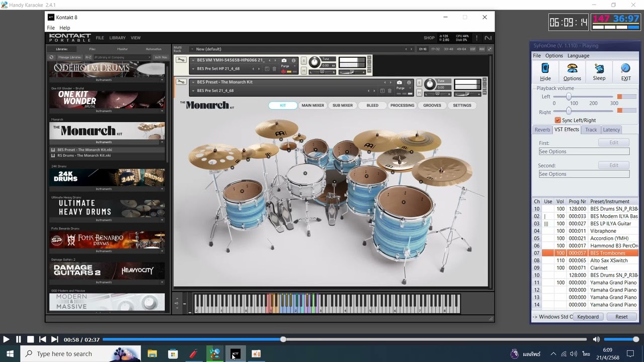This screenshot has height=362, width=644.
Task: Toggle A-Z sorting in library browser
Action: [x=88, y=57]
